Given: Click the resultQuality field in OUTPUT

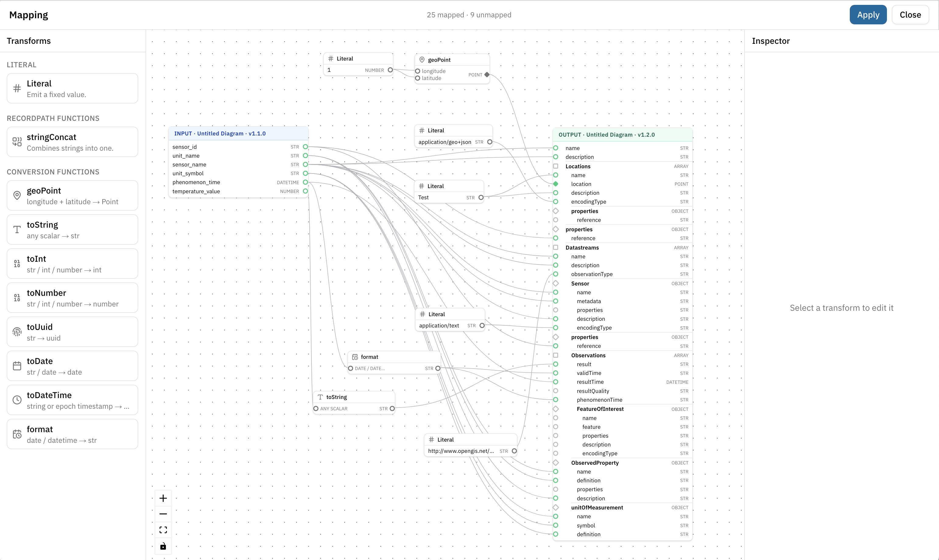Looking at the screenshot, I should point(622,391).
